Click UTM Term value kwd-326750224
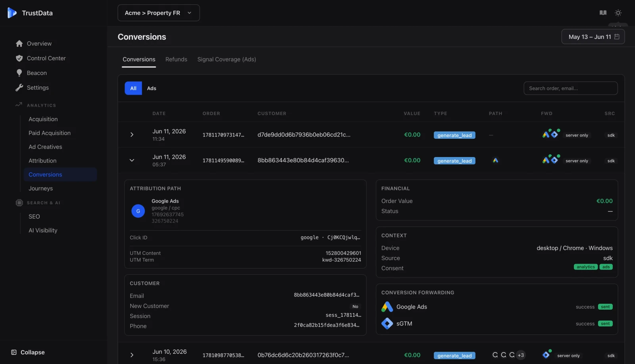Image resolution: width=635 pixels, height=364 pixels. pos(341,260)
